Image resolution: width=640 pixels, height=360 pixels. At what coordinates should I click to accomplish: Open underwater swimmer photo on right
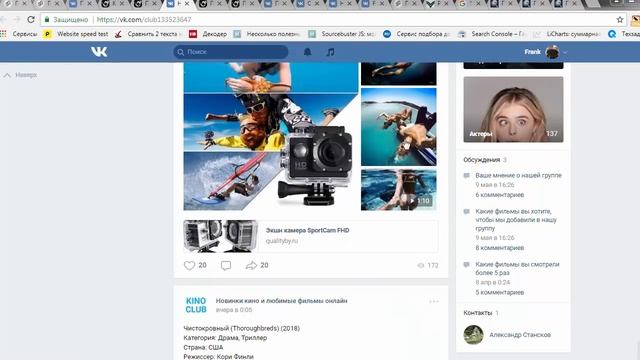click(399, 127)
